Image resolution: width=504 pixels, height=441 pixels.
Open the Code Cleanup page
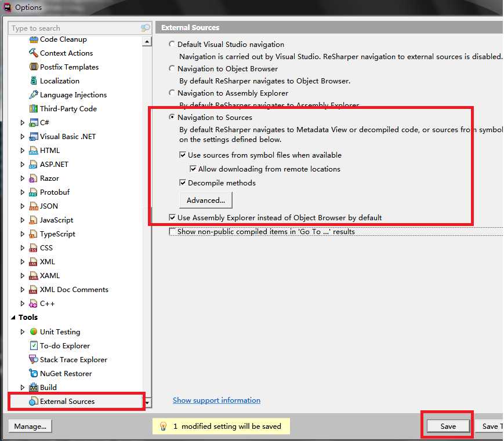63,39
